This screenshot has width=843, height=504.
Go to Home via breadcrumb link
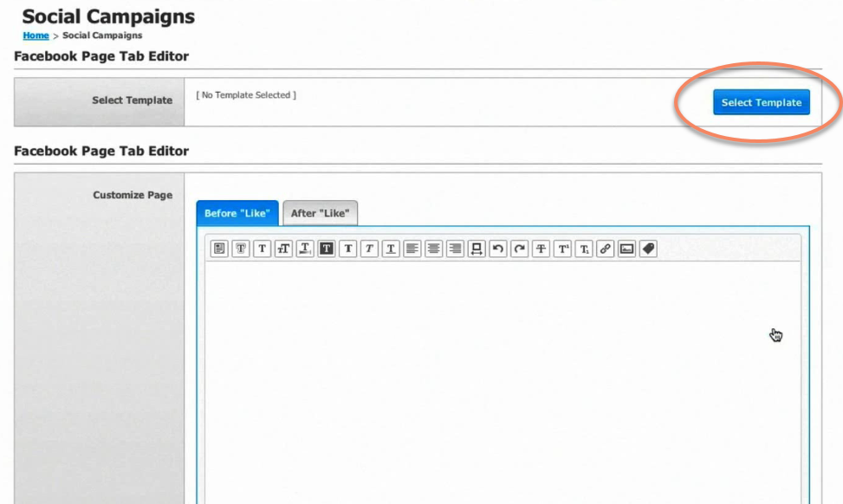point(36,36)
